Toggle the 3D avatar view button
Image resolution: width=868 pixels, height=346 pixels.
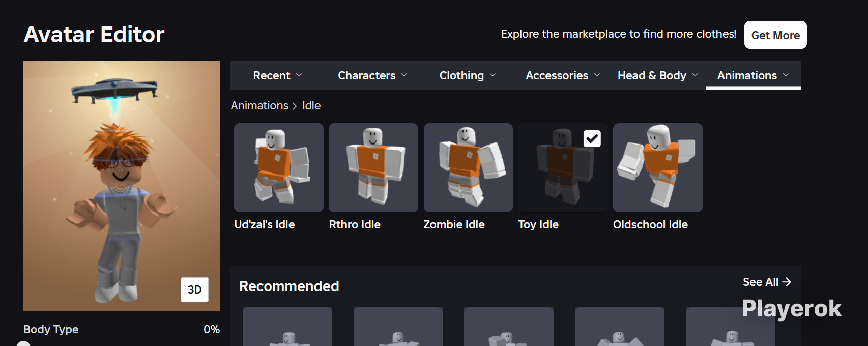(194, 290)
